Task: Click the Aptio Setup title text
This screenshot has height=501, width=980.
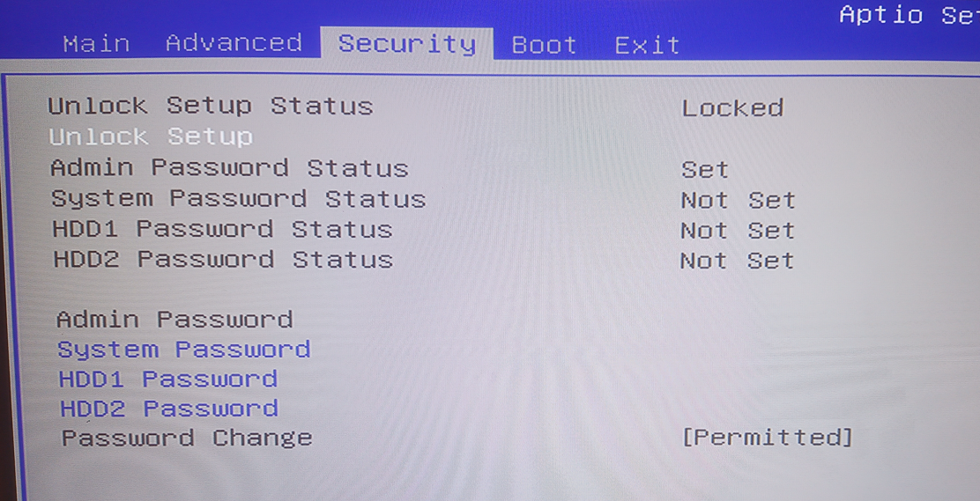Action: click(x=908, y=15)
